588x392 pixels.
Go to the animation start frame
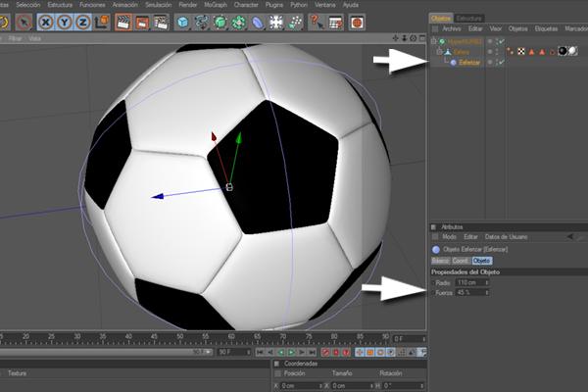tap(260, 352)
